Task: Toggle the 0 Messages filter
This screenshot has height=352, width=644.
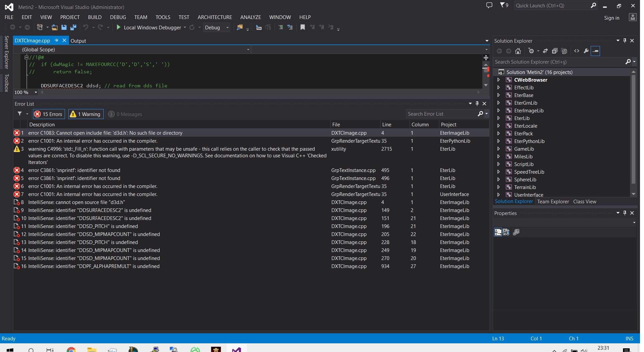Action: click(x=125, y=114)
